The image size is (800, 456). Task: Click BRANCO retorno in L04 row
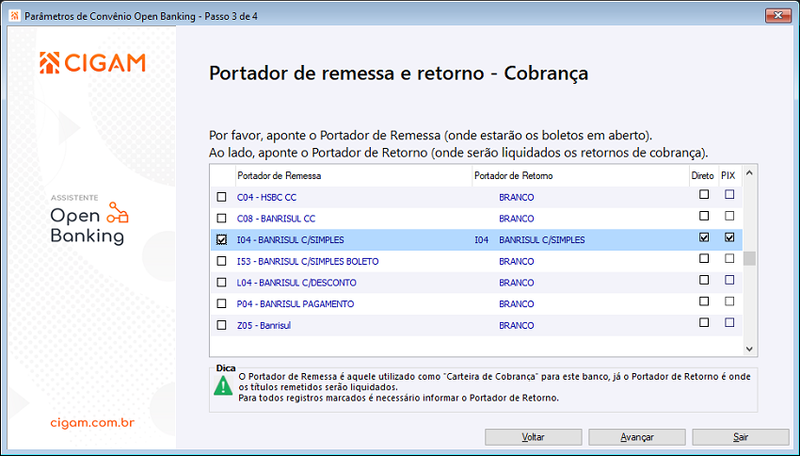pos(516,283)
